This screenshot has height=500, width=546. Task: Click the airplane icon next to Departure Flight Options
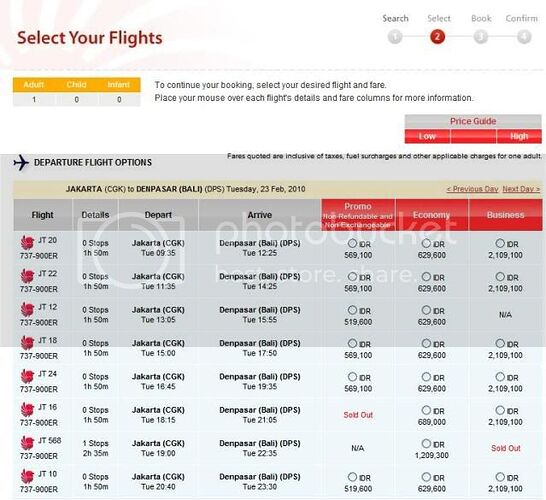pyautogui.click(x=21, y=162)
